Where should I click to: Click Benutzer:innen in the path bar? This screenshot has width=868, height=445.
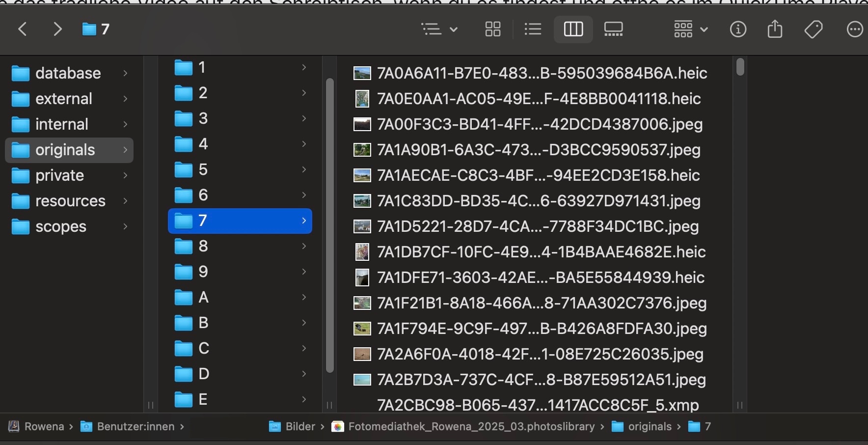click(x=136, y=426)
